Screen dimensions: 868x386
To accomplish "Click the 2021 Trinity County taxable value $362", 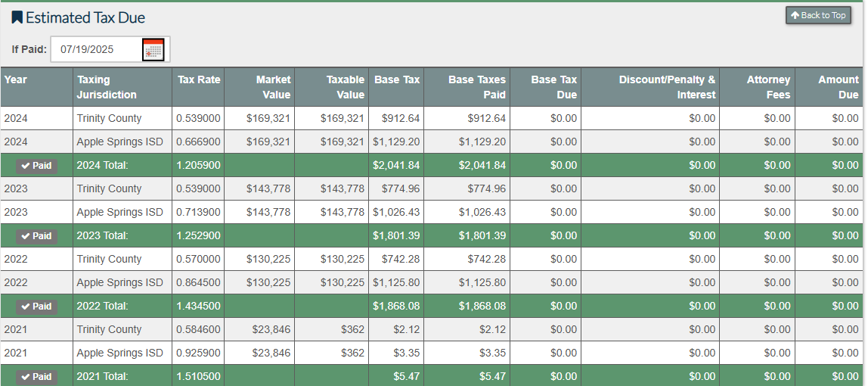I will pyautogui.click(x=352, y=330).
